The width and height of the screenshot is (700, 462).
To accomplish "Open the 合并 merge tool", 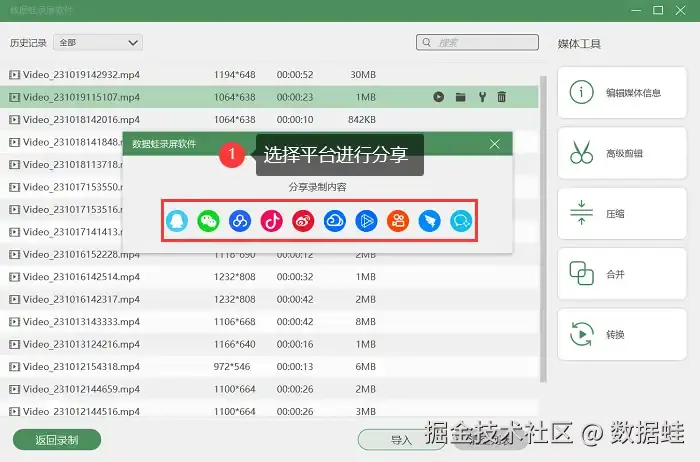I will pos(622,274).
